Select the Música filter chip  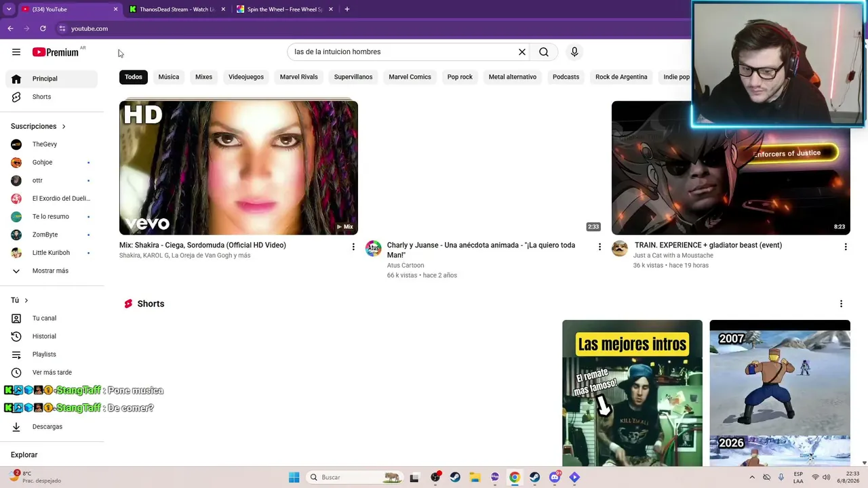click(x=169, y=77)
